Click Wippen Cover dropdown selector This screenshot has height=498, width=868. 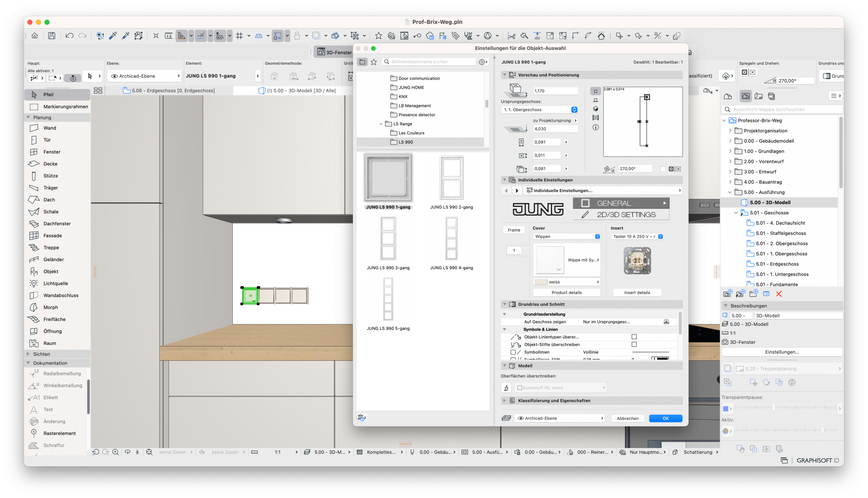pyautogui.click(x=566, y=236)
